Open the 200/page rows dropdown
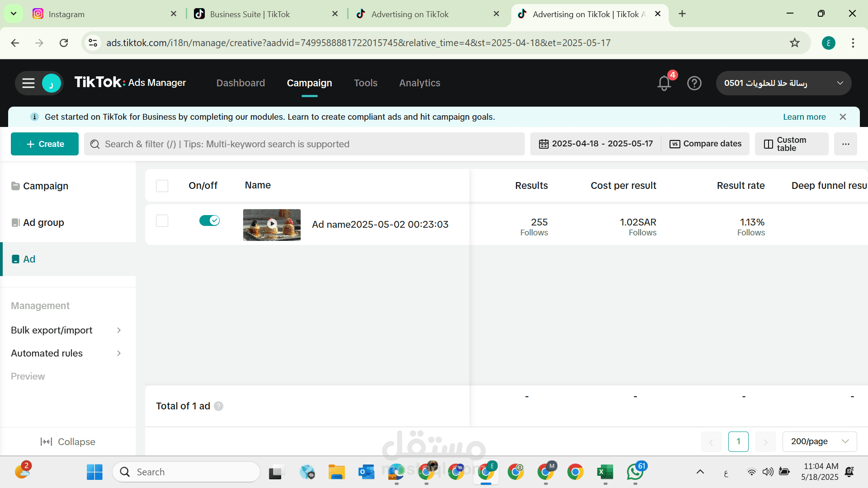868x488 pixels. [x=819, y=441]
